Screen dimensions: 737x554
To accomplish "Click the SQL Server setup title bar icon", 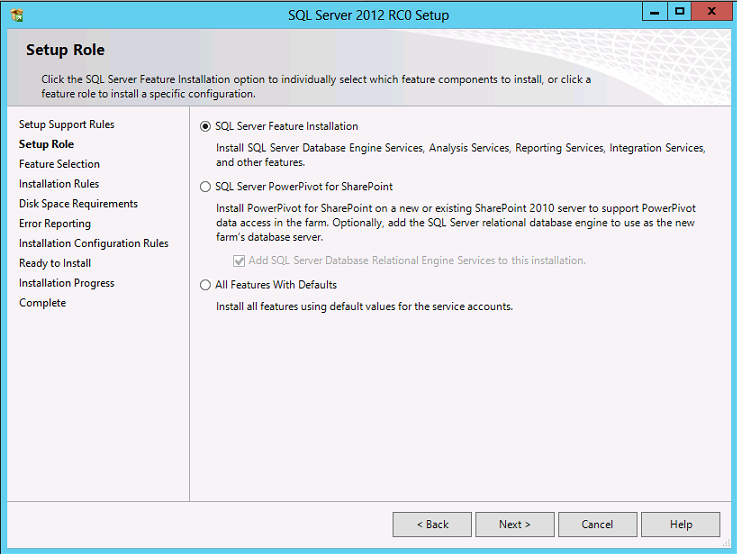I will coord(17,15).
